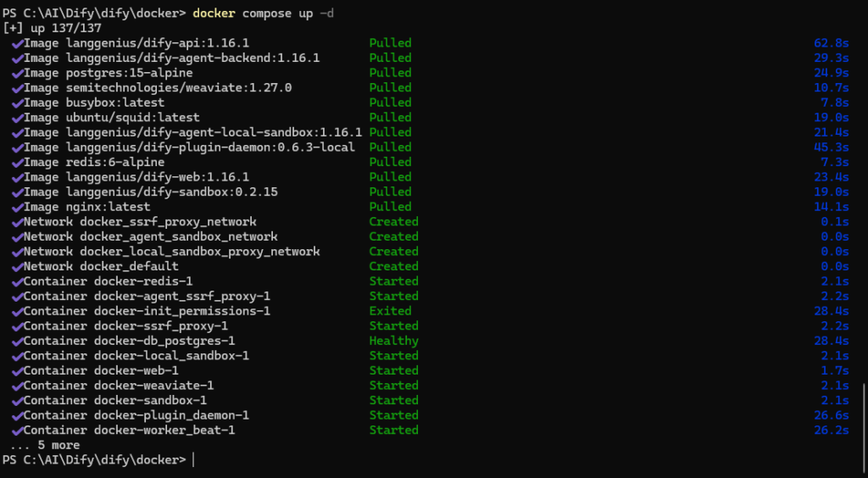
Task: Click the '... 5 more' line
Action: (x=45, y=445)
